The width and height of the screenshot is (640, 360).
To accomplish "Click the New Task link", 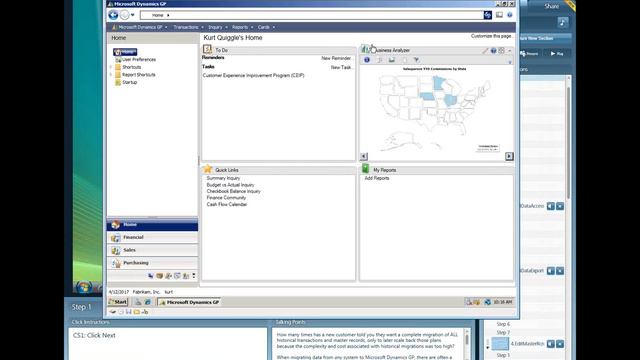I will click(x=342, y=67).
